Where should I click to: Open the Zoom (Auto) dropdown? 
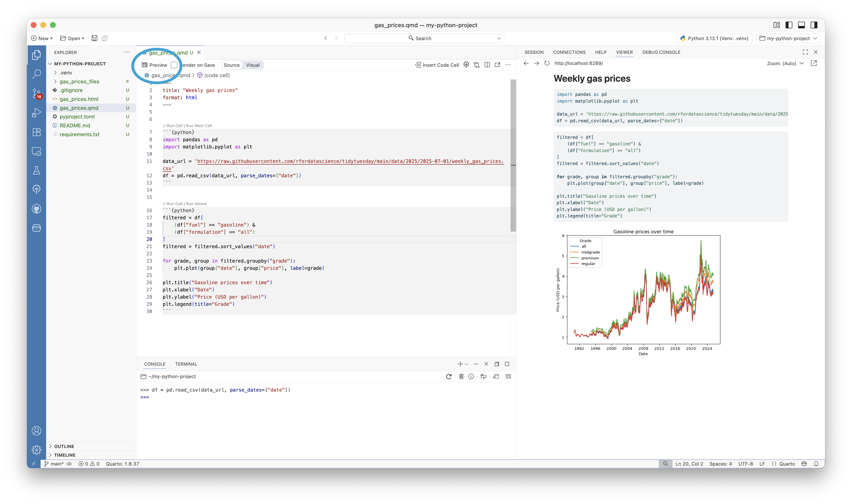pos(785,63)
